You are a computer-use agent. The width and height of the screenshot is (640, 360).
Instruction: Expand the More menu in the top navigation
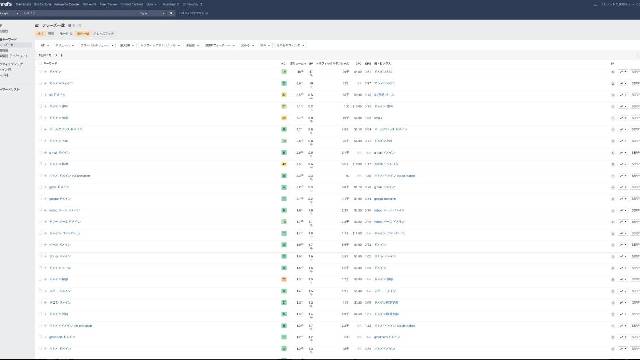tap(151, 4)
